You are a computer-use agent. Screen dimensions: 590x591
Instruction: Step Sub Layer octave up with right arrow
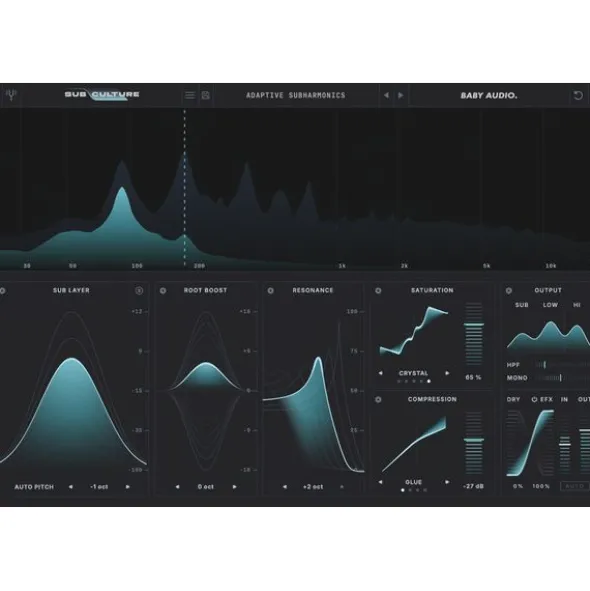128,487
